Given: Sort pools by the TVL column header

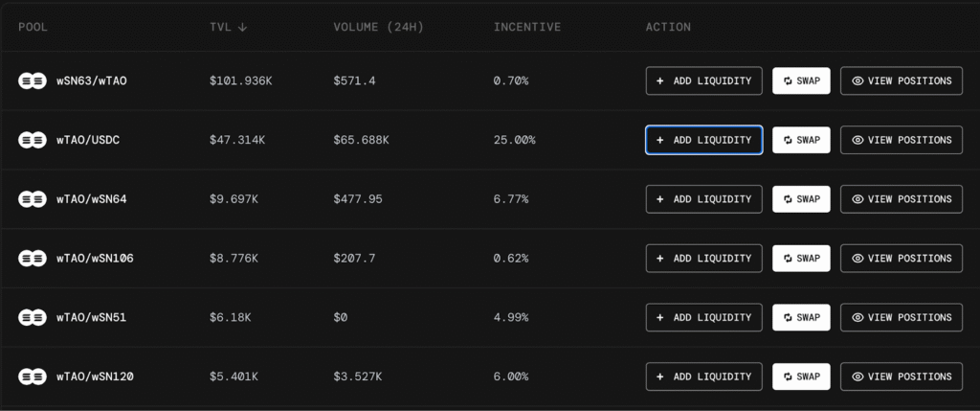Looking at the screenshot, I should (x=228, y=27).
